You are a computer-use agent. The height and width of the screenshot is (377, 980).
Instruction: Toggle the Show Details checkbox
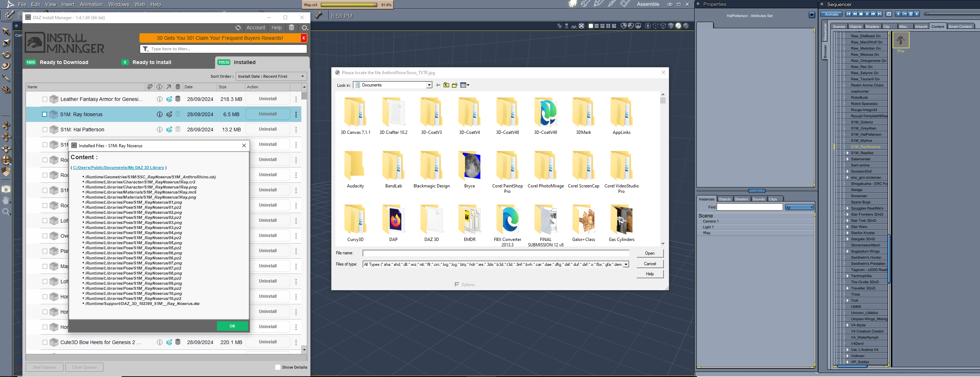coord(278,368)
